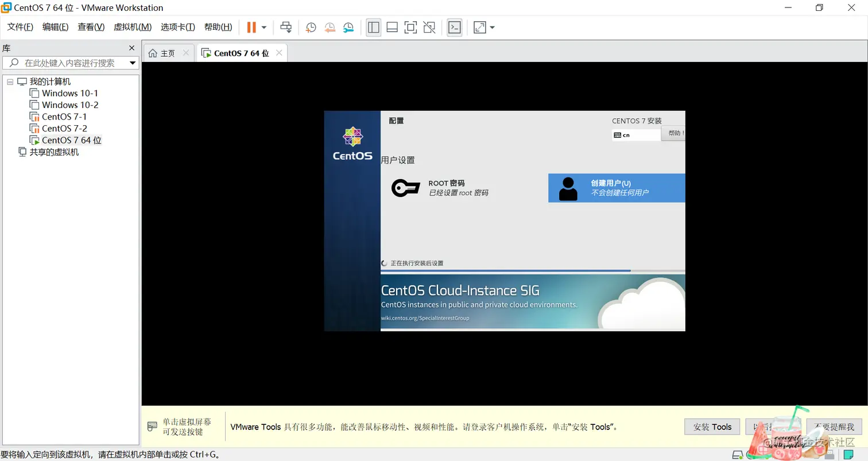
Task: Switch to Unity mode
Action: 429,27
